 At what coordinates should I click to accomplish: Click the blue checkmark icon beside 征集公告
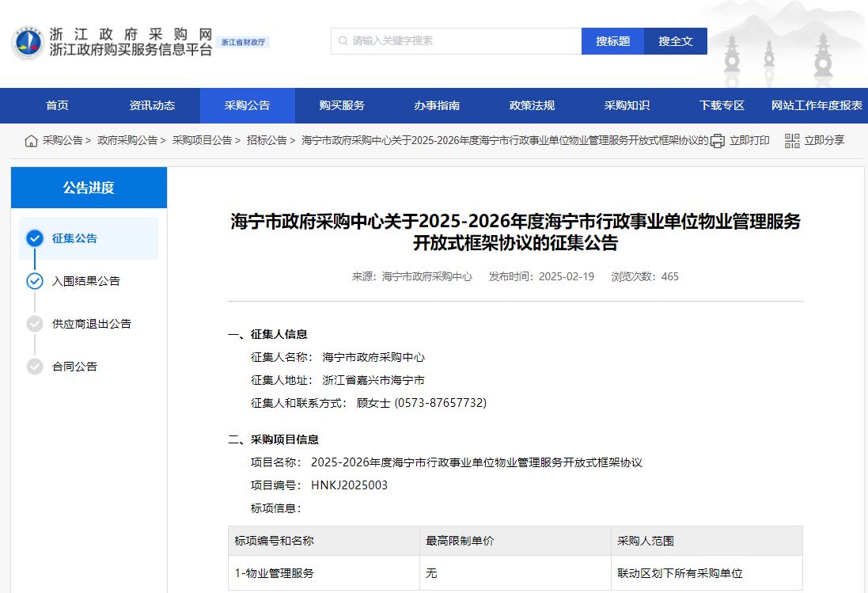point(34,238)
